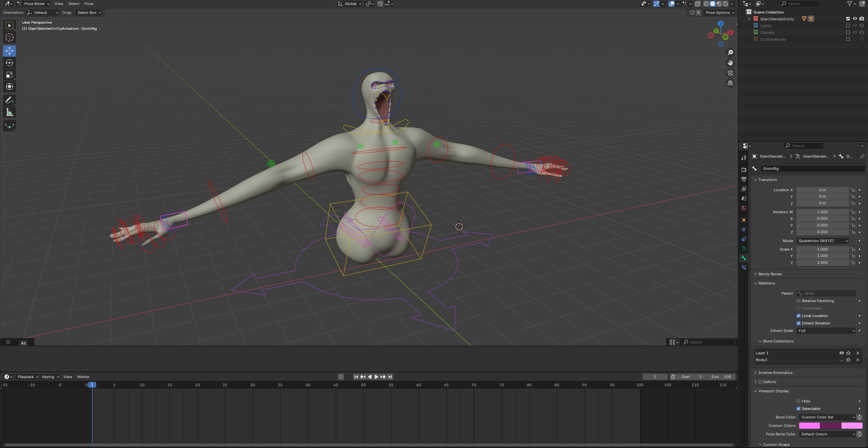This screenshot has width=868, height=448.
Task: Select the Breakdowner pose tool
Action: pyautogui.click(x=9, y=126)
